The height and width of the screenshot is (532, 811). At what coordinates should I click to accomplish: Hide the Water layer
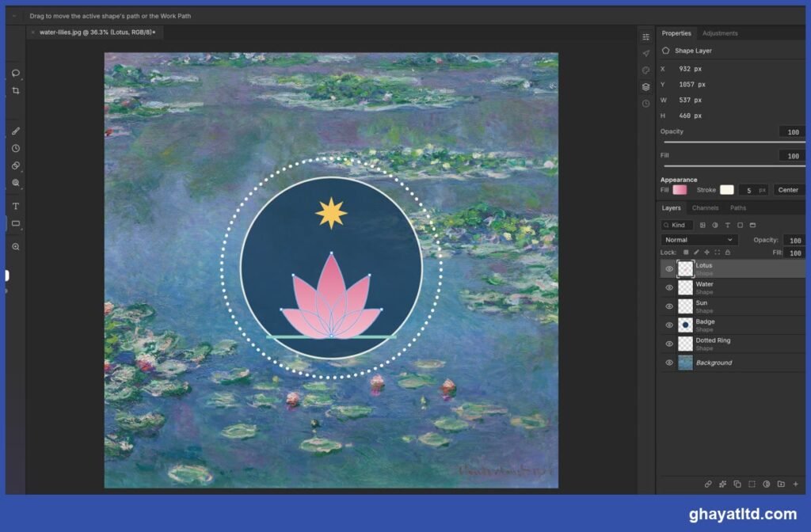point(668,287)
